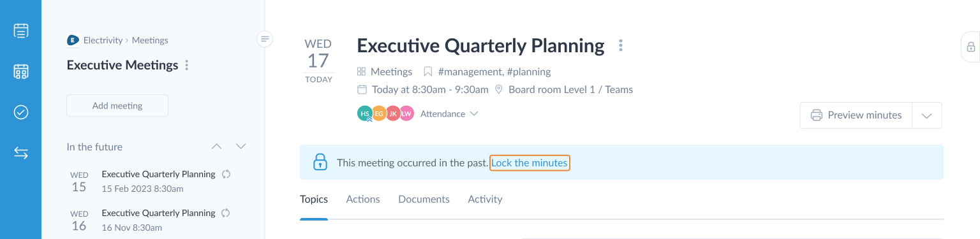Click the HS attendee avatar
Image resolution: width=980 pixels, height=239 pixels.
point(365,114)
